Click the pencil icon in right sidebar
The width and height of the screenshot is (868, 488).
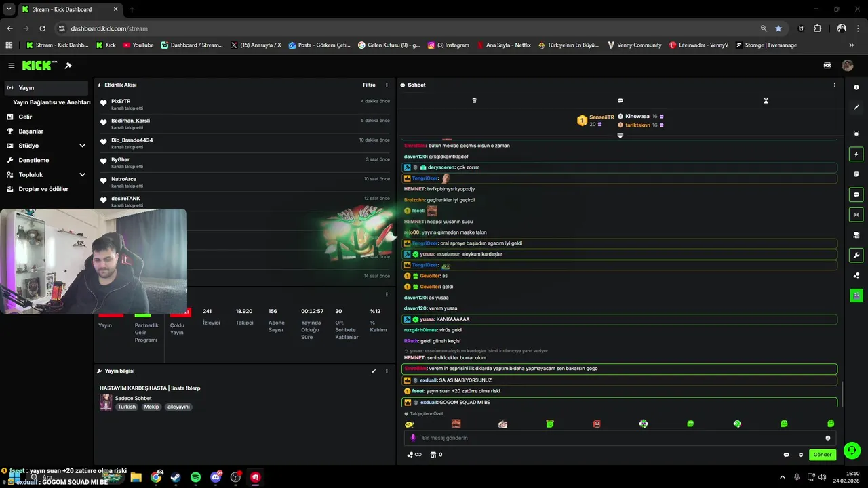(x=856, y=107)
